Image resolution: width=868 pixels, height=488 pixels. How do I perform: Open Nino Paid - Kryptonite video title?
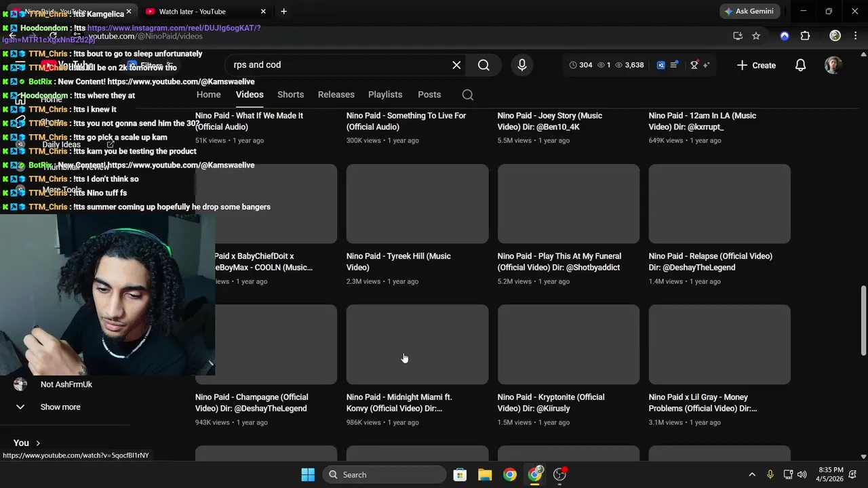(x=551, y=403)
